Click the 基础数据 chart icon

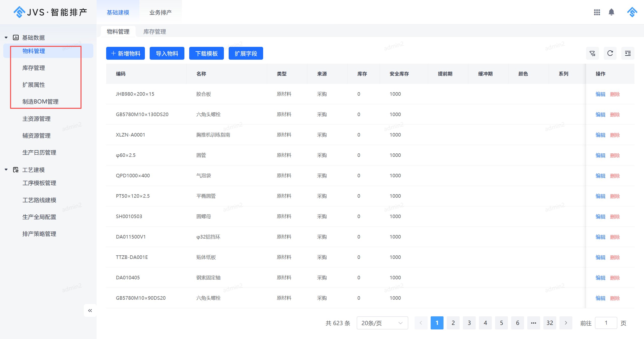[16, 38]
